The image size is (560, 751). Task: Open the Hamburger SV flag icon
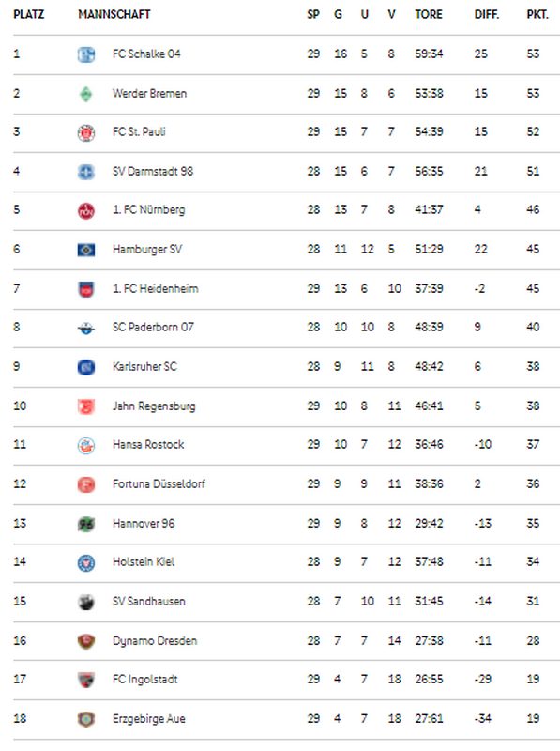click(86, 250)
